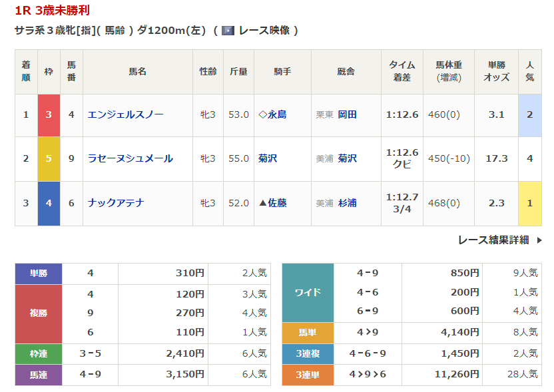The width and height of the screenshot is (554, 392).
Task: Click the ワイド payout label
Action: pyautogui.click(x=308, y=292)
